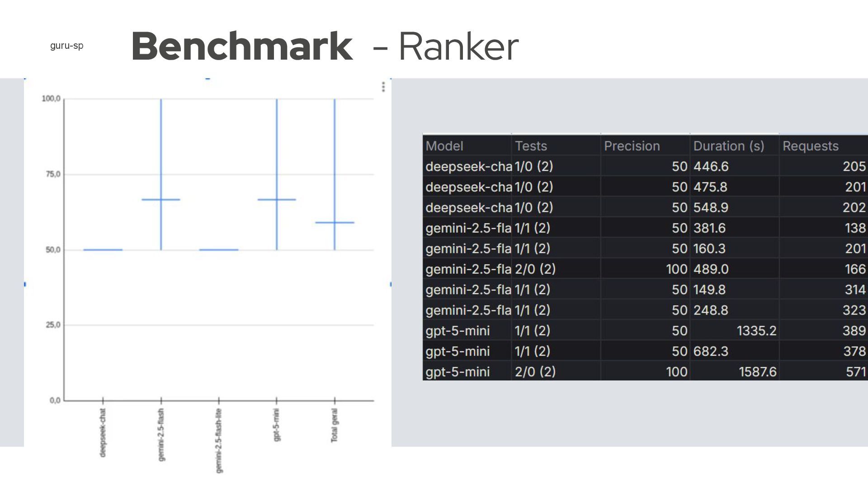Click the 314 requests cell
Image resolution: width=868 pixels, height=488 pixels.
855,289
